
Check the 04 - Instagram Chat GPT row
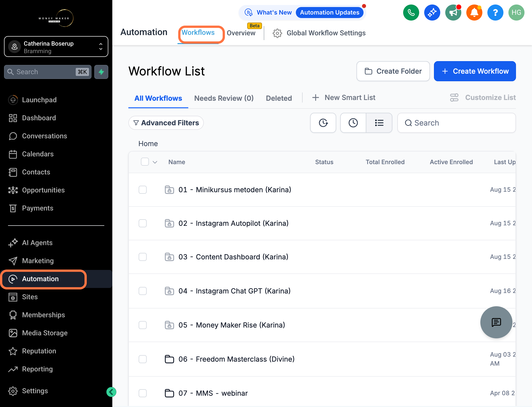click(x=143, y=291)
